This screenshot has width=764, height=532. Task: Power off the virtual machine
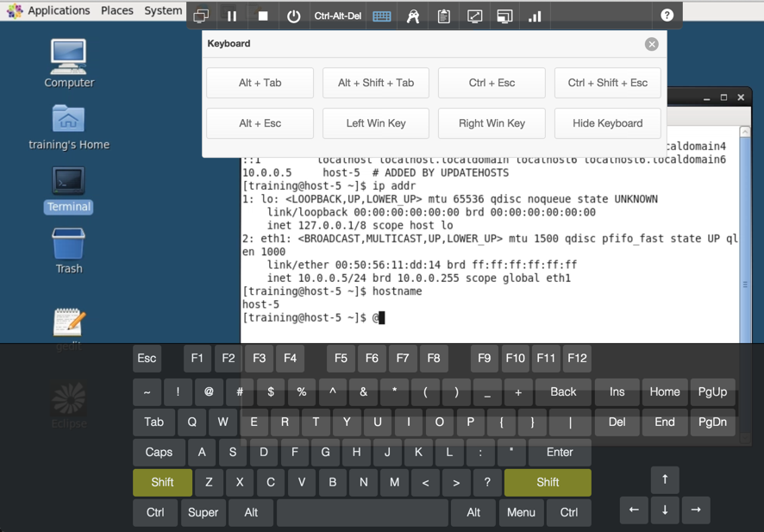pyautogui.click(x=293, y=15)
